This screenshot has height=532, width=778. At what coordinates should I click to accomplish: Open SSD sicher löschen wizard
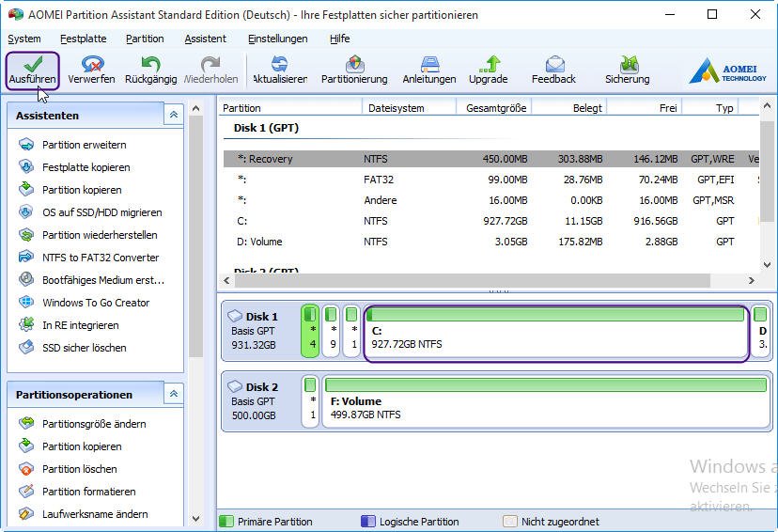tap(72, 348)
